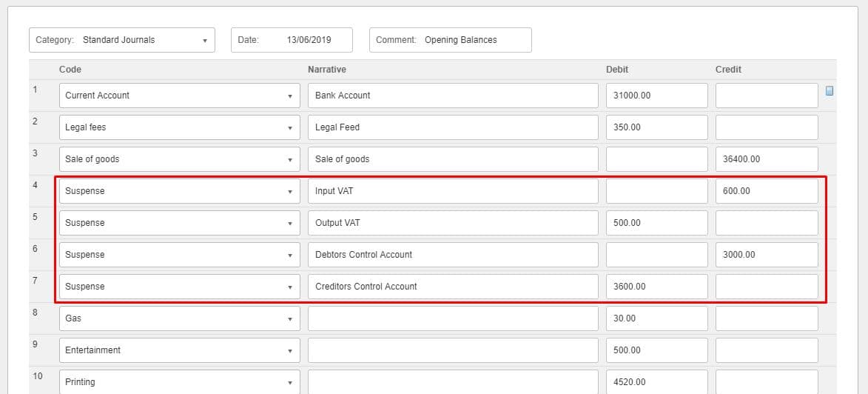The width and height of the screenshot is (868, 394).
Task: Open the Gas code dropdown
Action: coord(179,318)
